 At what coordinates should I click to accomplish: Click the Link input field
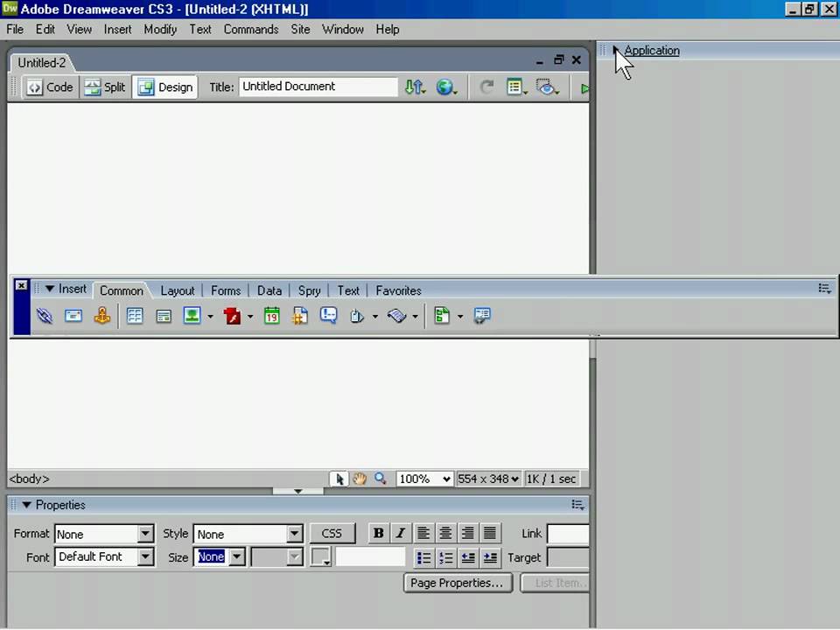coord(568,534)
